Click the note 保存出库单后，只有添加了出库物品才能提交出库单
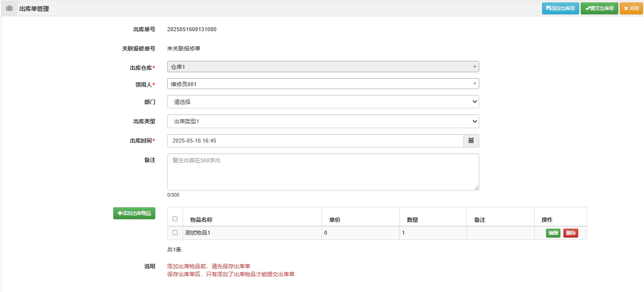The width and height of the screenshot is (644, 292). 230,274
